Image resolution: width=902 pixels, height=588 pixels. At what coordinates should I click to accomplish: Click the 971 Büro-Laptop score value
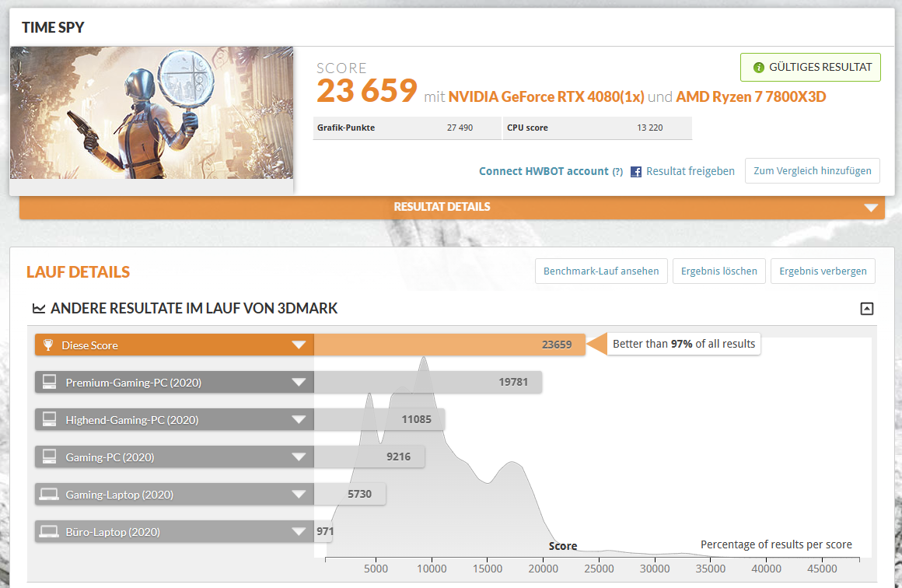pyautogui.click(x=324, y=532)
